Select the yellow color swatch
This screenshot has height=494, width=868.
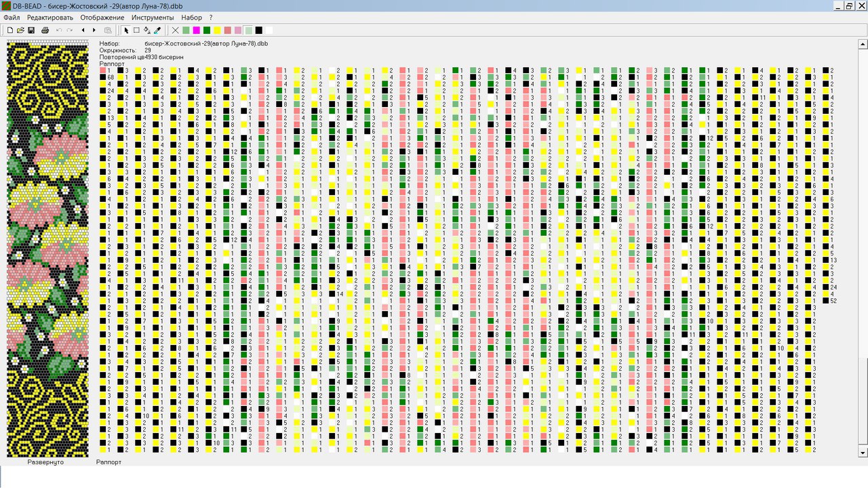click(x=217, y=30)
